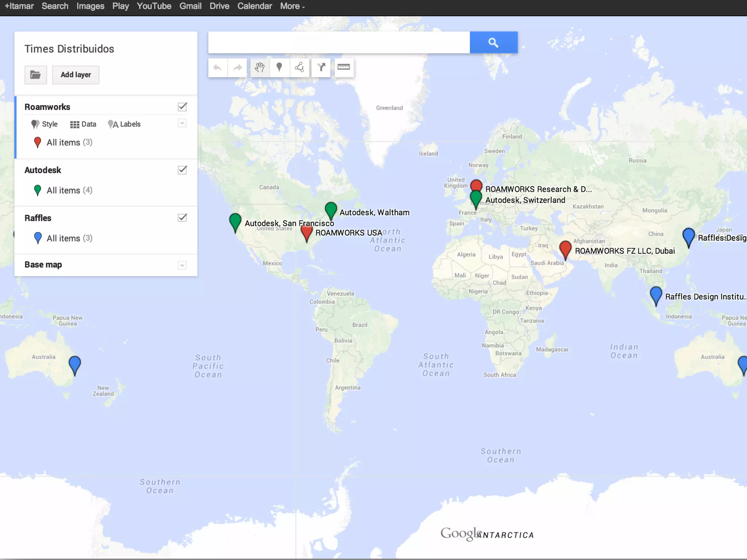Click the redo arrow in map toolbar
747x560 pixels.
237,68
